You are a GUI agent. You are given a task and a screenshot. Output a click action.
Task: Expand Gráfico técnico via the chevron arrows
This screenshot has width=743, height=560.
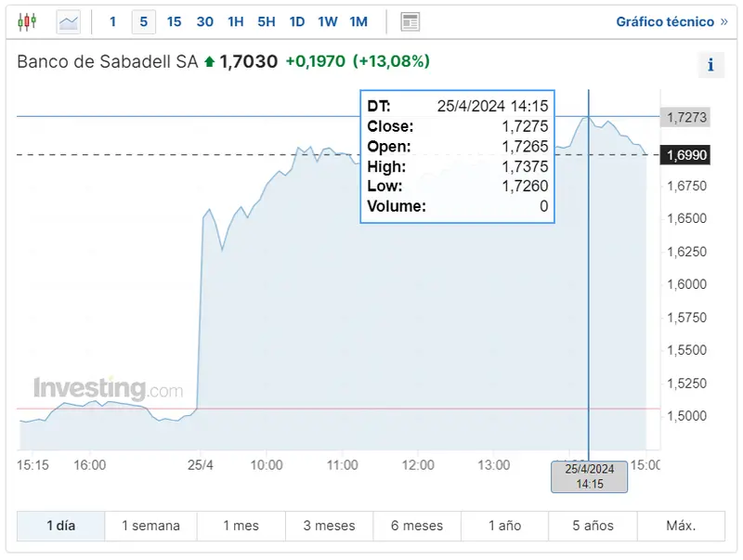(725, 21)
